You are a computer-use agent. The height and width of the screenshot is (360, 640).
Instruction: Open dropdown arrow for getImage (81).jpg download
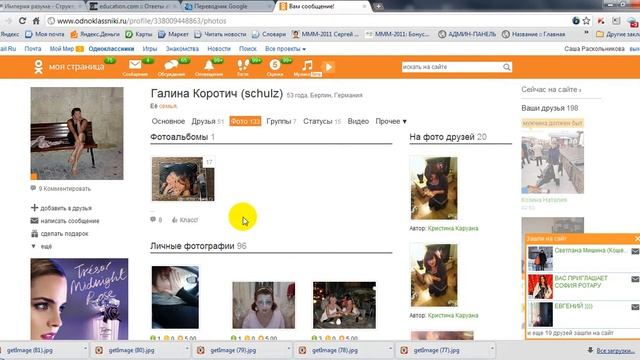tap(85, 349)
